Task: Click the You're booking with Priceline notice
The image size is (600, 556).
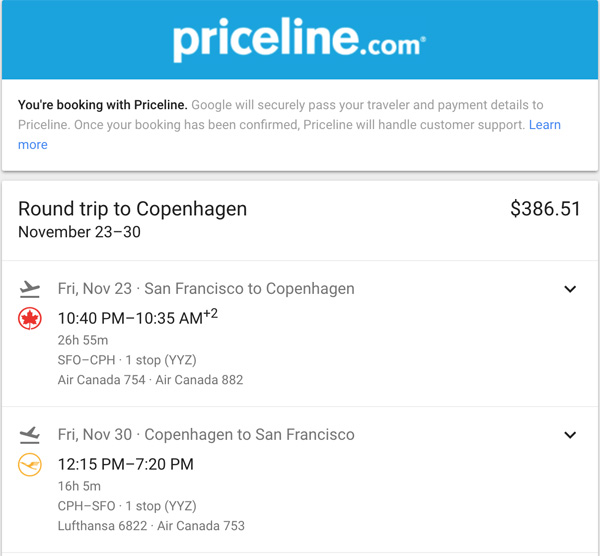Action: (x=289, y=125)
